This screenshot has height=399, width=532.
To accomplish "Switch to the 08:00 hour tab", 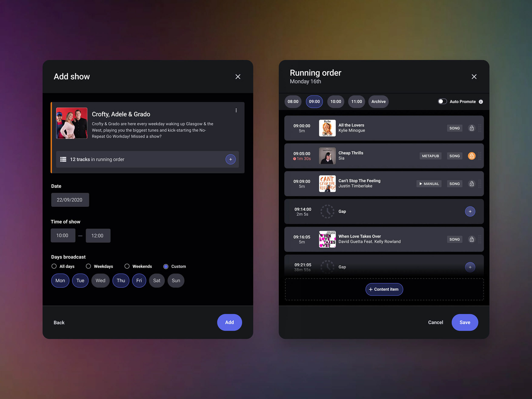I will [293, 102].
